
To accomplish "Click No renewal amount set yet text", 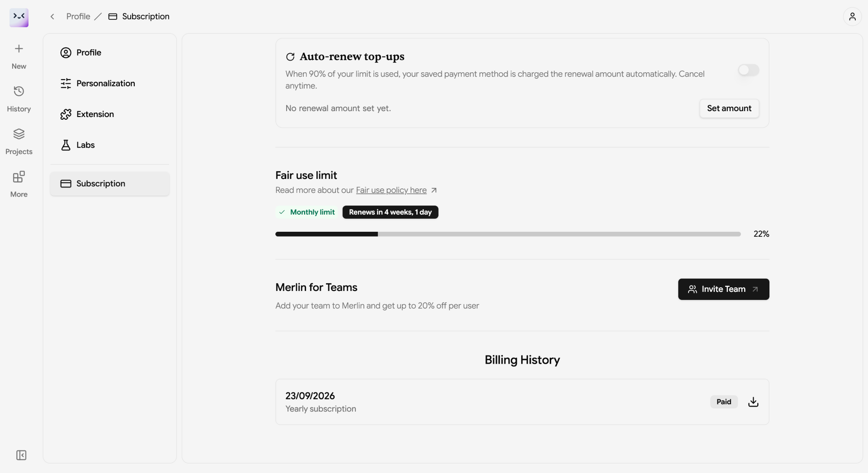I will 338,108.
